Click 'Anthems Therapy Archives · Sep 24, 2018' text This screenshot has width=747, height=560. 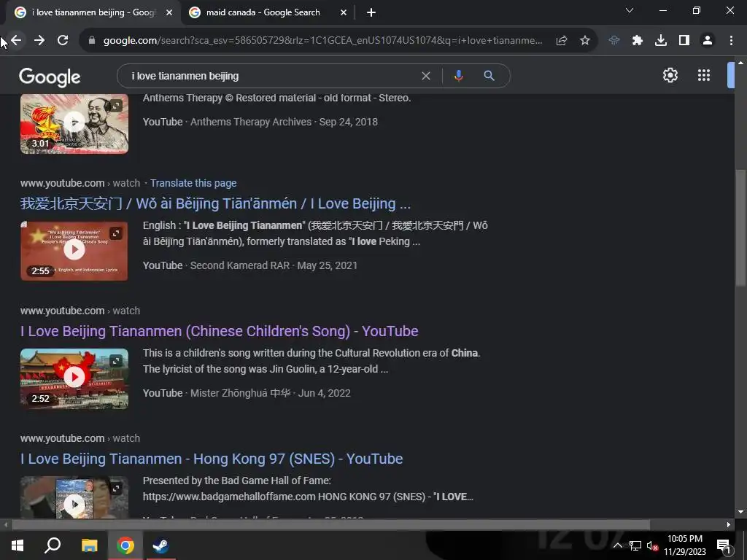[x=284, y=122]
